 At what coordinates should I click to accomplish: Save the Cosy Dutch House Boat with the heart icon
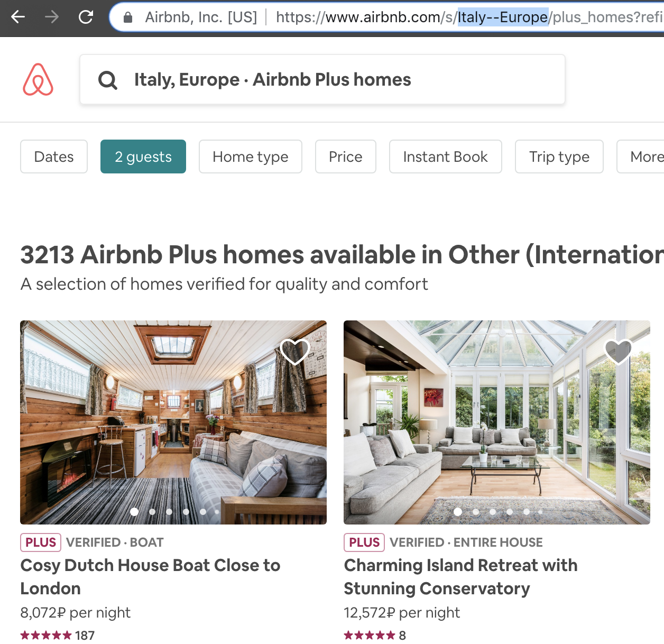tap(294, 351)
